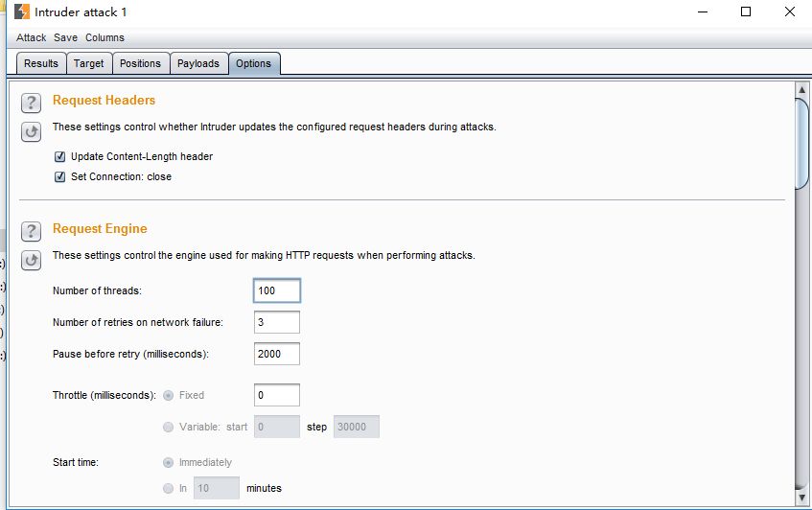Restore defaults for Request Engine section
Screen dimensions: 812x510
click(x=31, y=260)
